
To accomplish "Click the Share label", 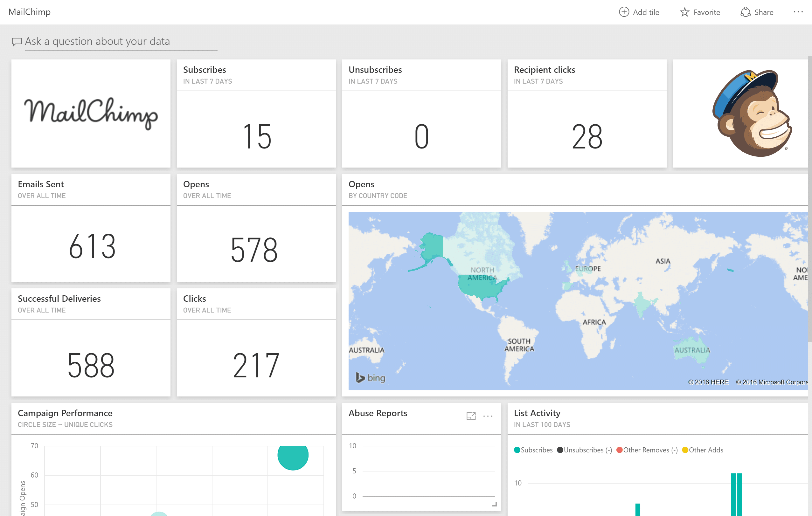I will tap(763, 12).
